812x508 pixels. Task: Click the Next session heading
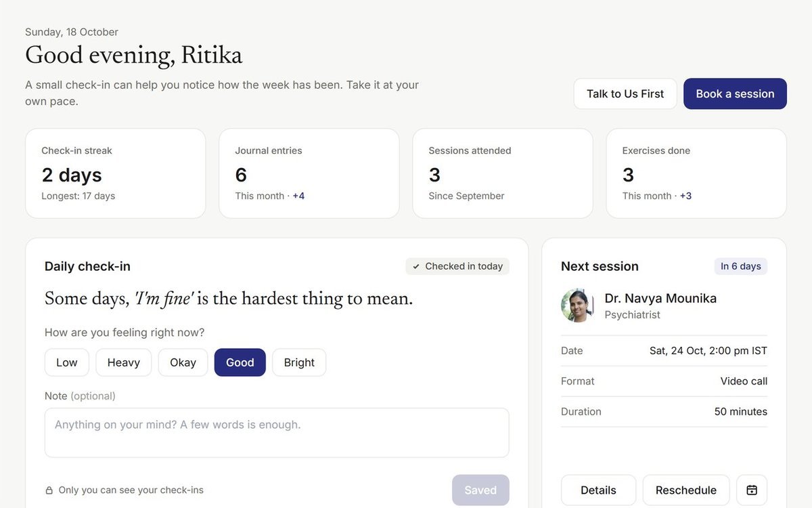point(600,266)
